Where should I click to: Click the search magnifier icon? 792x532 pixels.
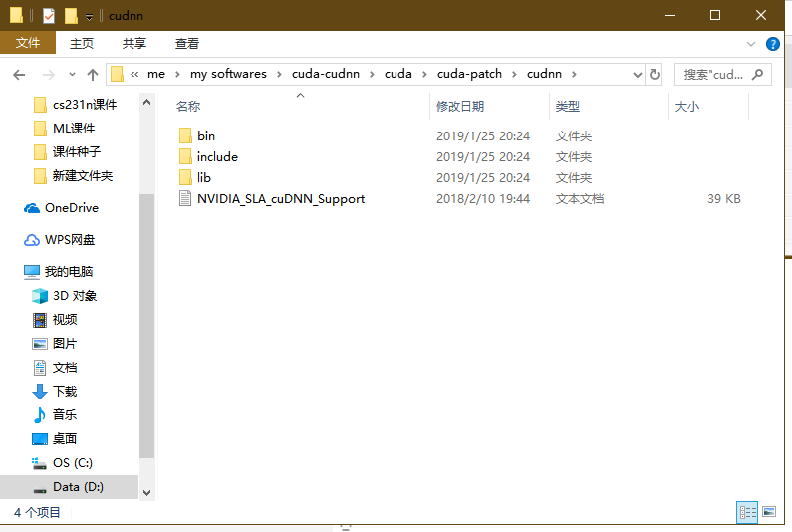757,75
